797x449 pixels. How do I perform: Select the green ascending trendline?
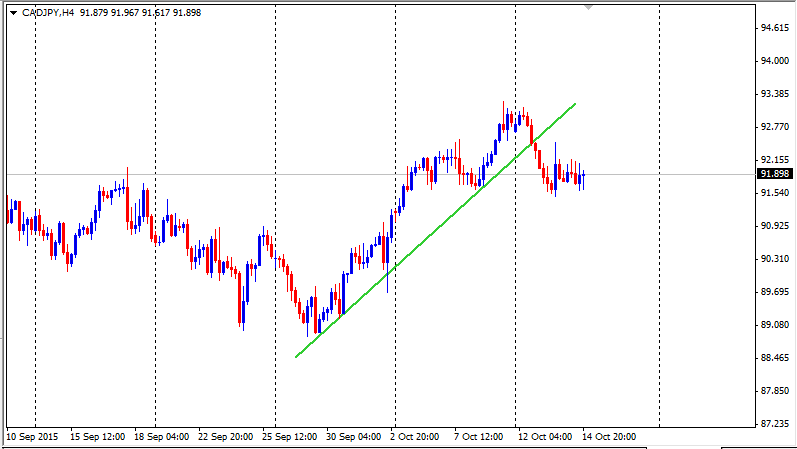click(436, 230)
